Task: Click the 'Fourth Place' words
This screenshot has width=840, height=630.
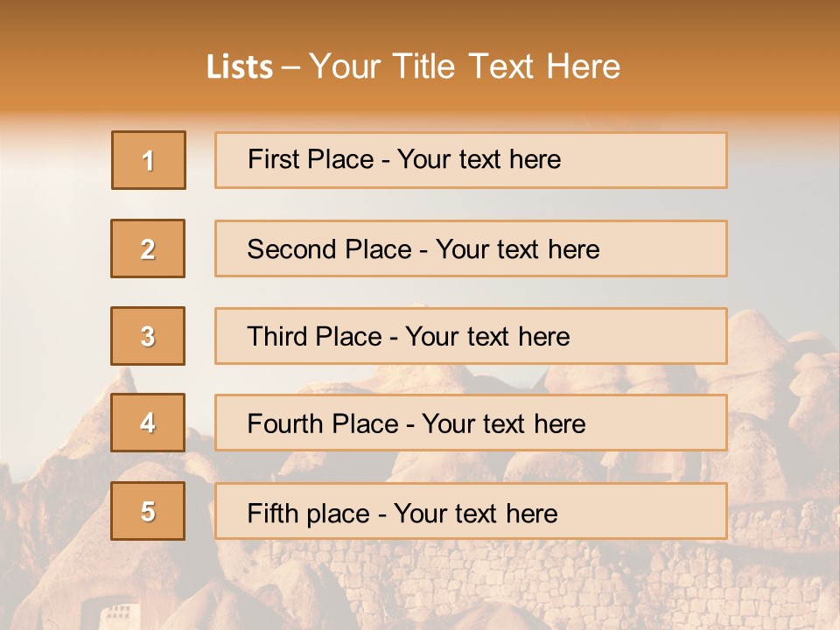Action: point(323,423)
